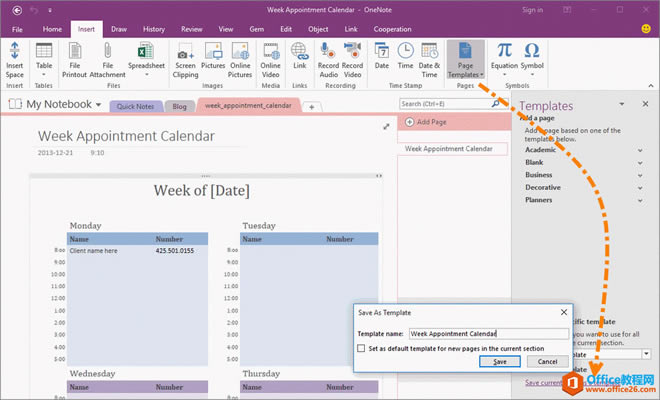Select week_appointment_calendar section tab
Screen dimensions: 660x400
(x=248, y=105)
